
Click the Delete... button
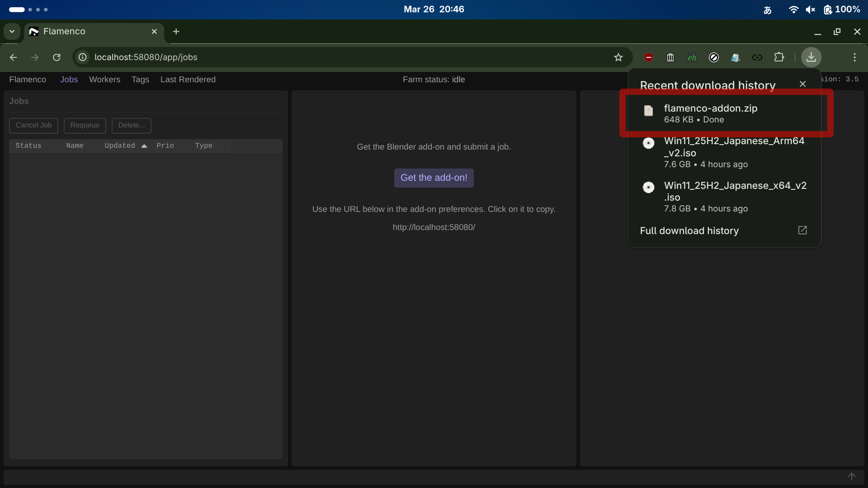(132, 126)
